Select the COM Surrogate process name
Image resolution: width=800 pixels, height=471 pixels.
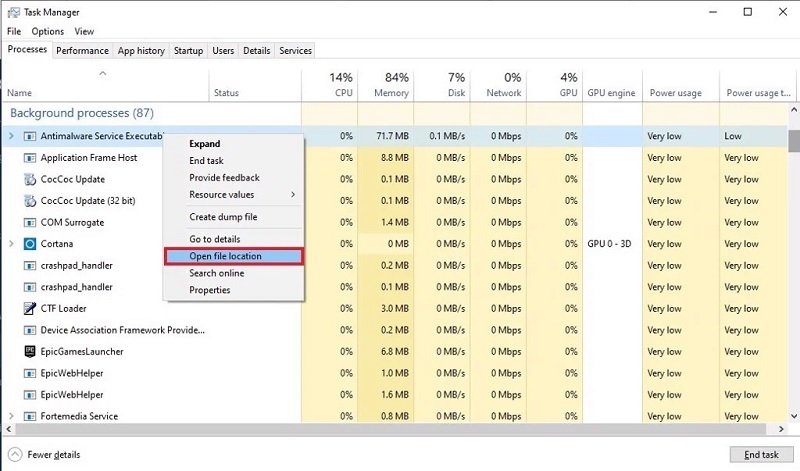click(x=72, y=222)
